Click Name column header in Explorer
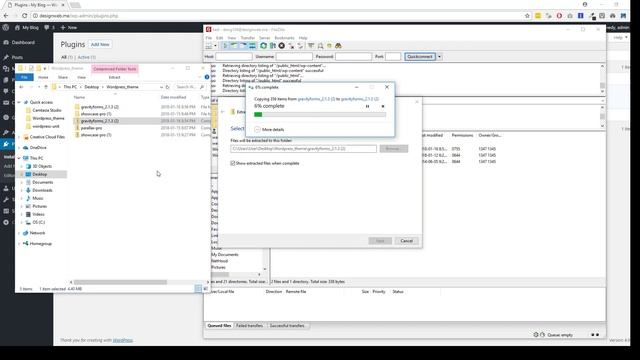The height and width of the screenshot is (360, 640). pos(79,97)
